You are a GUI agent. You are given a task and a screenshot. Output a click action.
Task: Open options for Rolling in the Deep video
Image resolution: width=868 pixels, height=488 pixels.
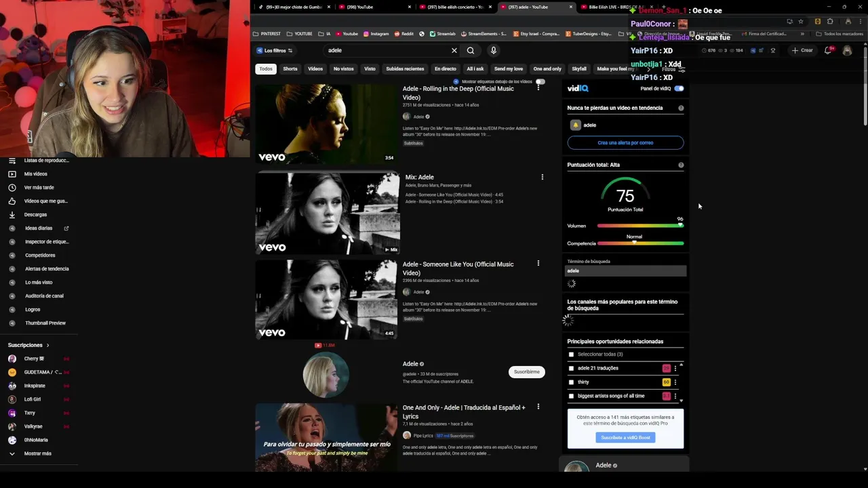(x=538, y=87)
